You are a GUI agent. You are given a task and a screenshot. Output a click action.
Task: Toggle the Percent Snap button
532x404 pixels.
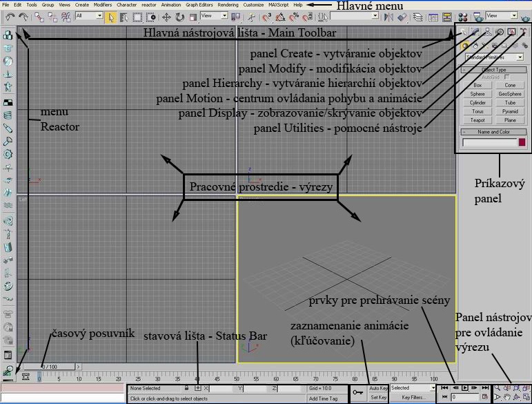tap(294, 17)
